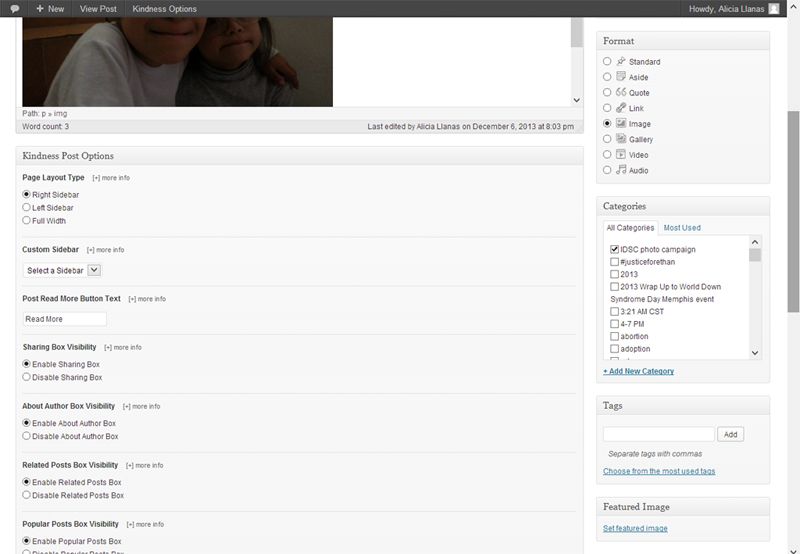Select the Aside post format radio
This screenshot has height=554, width=800.
[x=607, y=77]
